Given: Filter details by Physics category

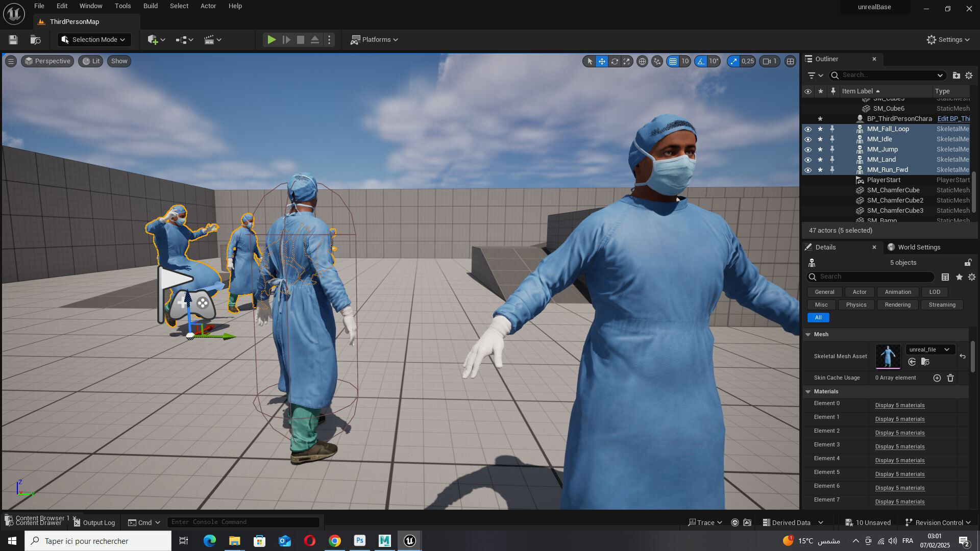Looking at the screenshot, I should [856, 305].
